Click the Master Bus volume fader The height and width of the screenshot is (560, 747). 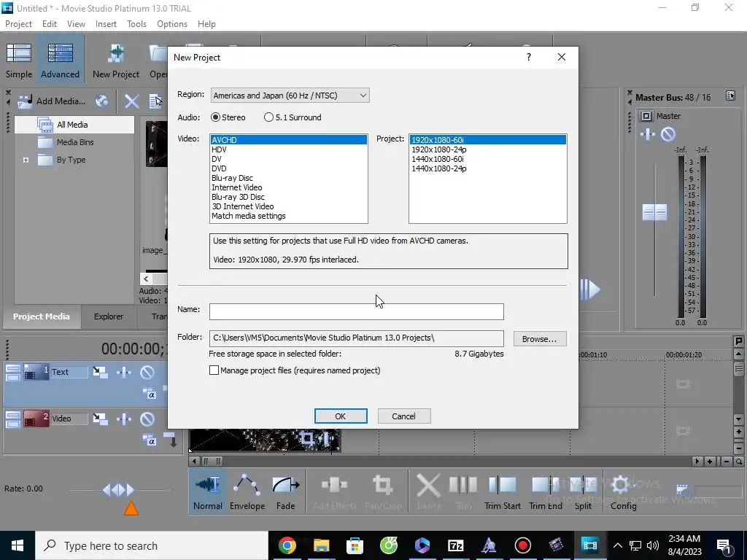(654, 212)
